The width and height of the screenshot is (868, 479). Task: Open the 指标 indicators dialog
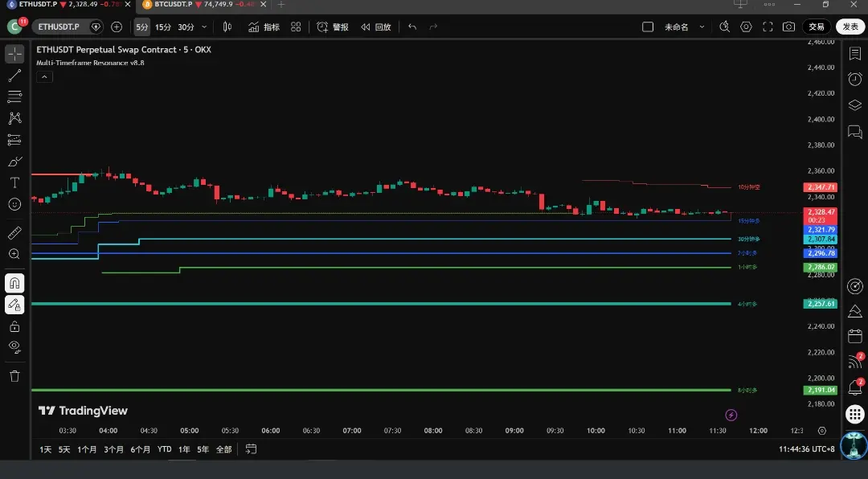(264, 27)
